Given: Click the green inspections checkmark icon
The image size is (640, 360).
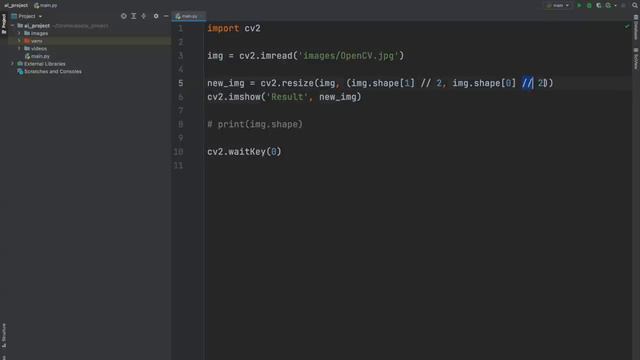Looking at the screenshot, I should coord(627,27).
